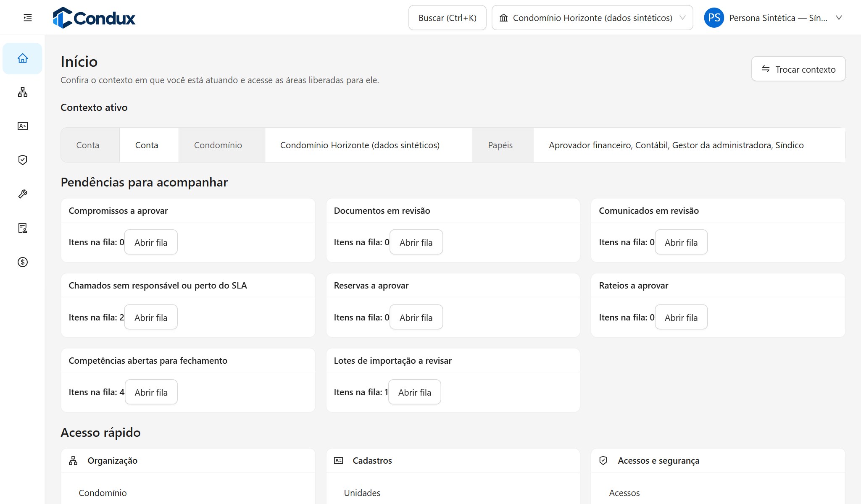
Task: Open queue for Lotes de importação a revisar
Action: point(415,392)
